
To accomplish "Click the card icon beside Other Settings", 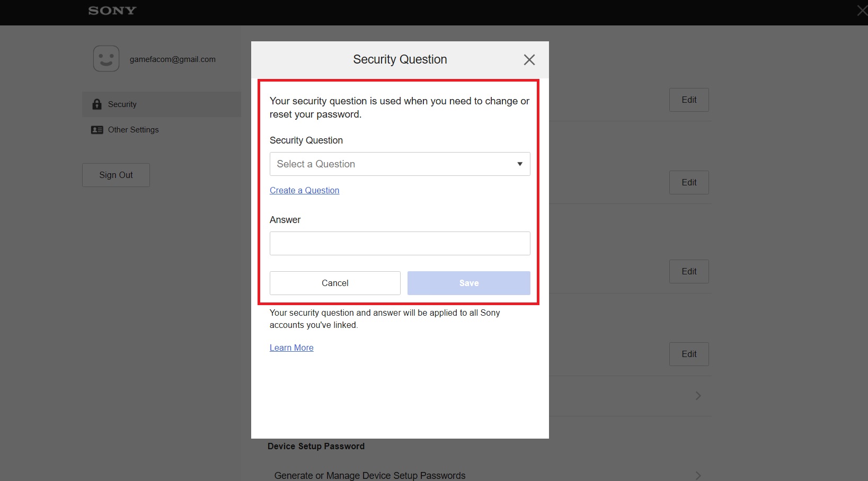I will point(97,130).
